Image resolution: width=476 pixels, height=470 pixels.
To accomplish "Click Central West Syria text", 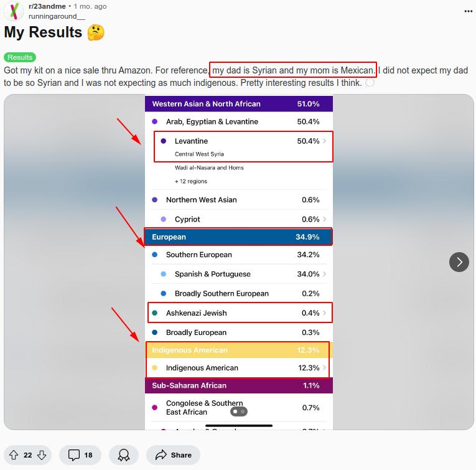I will pyautogui.click(x=199, y=154).
